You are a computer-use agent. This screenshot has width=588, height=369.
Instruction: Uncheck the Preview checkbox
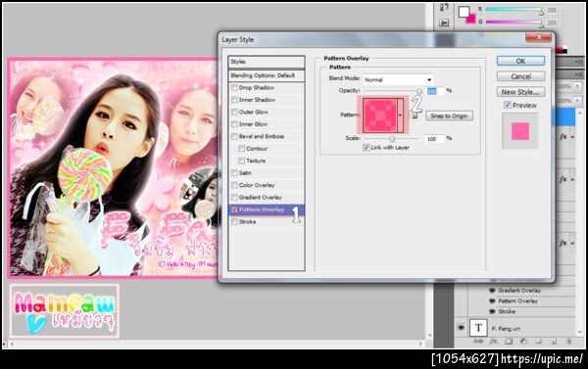[508, 106]
